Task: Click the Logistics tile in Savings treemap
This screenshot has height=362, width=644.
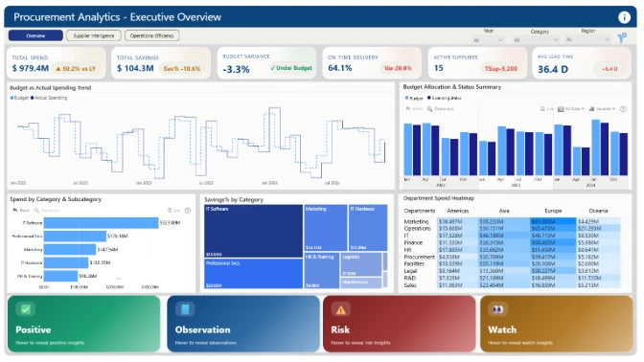Action: click(x=361, y=264)
